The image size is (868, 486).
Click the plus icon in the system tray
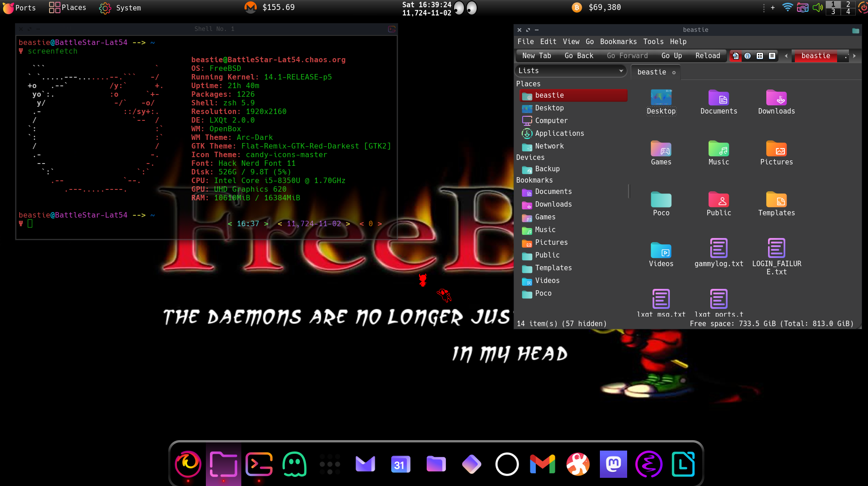773,7
